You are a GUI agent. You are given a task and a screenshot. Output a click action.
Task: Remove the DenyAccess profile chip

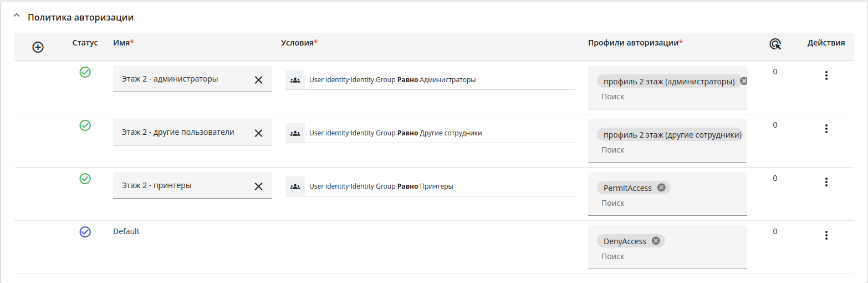(x=656, y=241)
